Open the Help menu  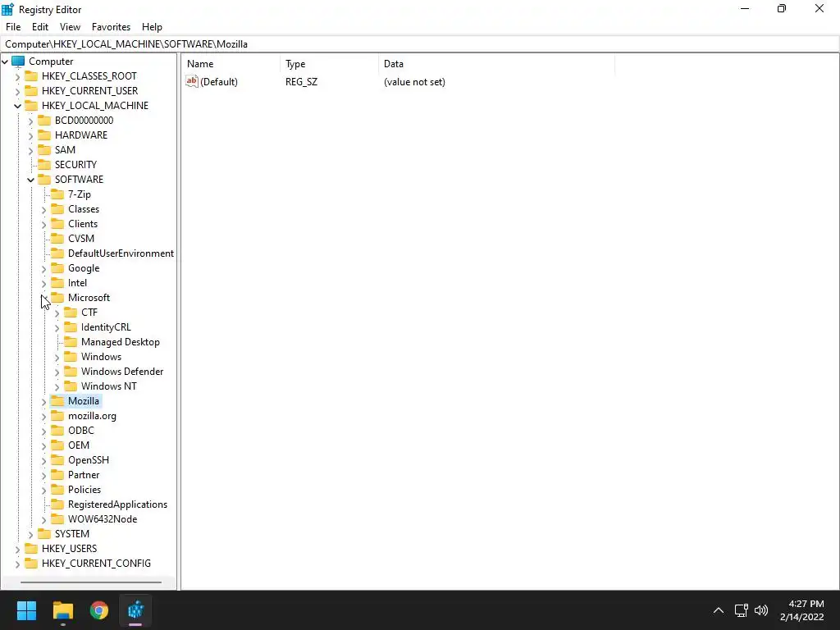152,27
